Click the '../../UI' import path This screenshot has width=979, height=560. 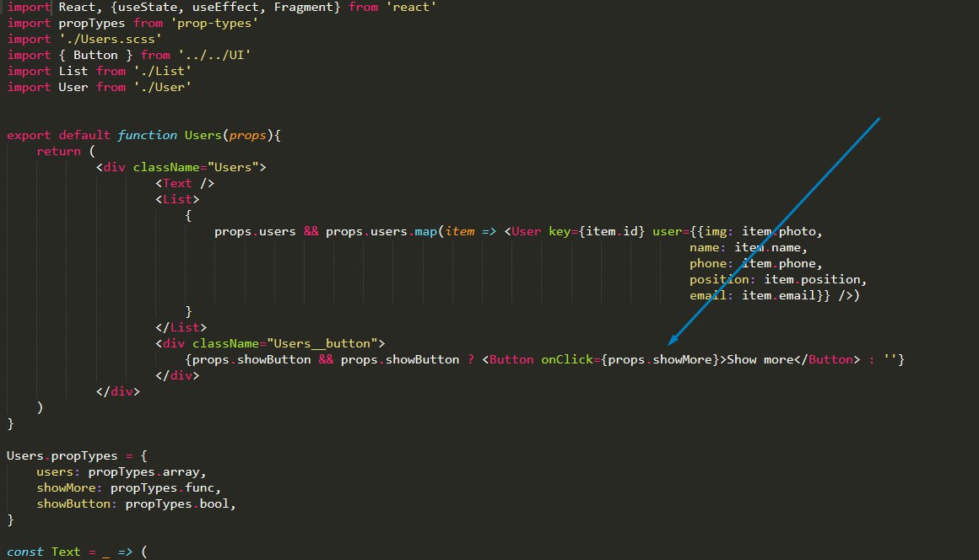[x=214, y=55]
